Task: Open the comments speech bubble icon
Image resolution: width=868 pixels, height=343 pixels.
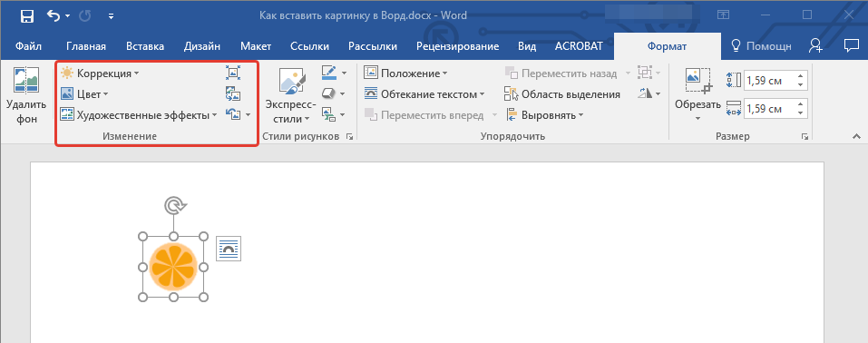Action: tap(851, 45)
